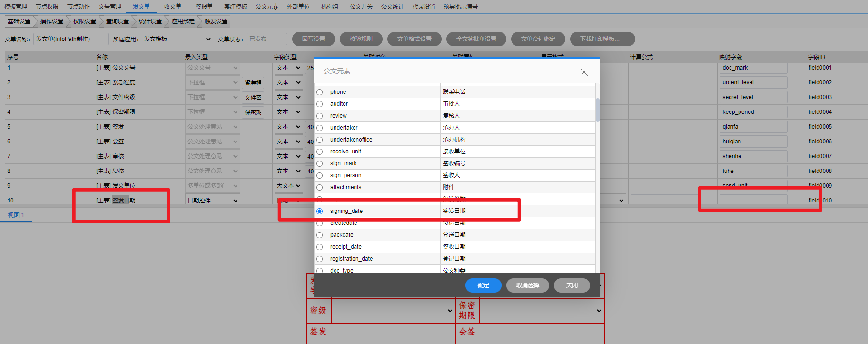The width and height of the screenshot is (868, 344).
Task: Select the phone radio button
Action: 320,92
